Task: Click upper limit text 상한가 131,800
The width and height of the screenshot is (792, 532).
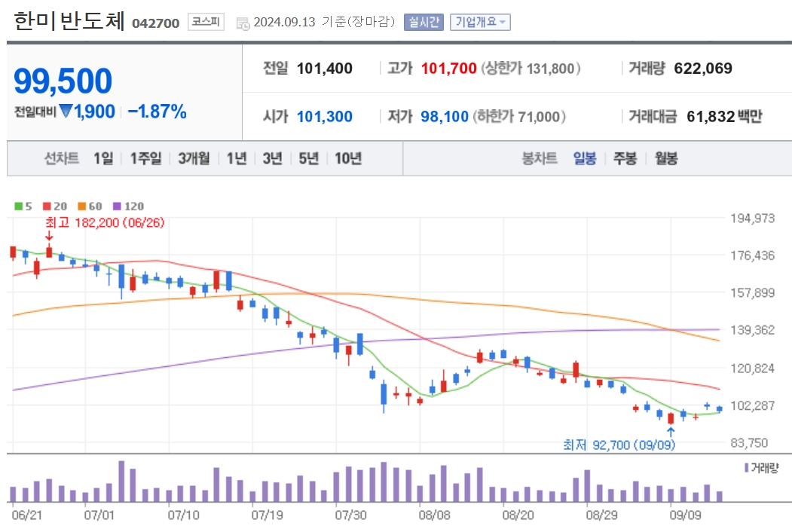Action: point(531,69)
